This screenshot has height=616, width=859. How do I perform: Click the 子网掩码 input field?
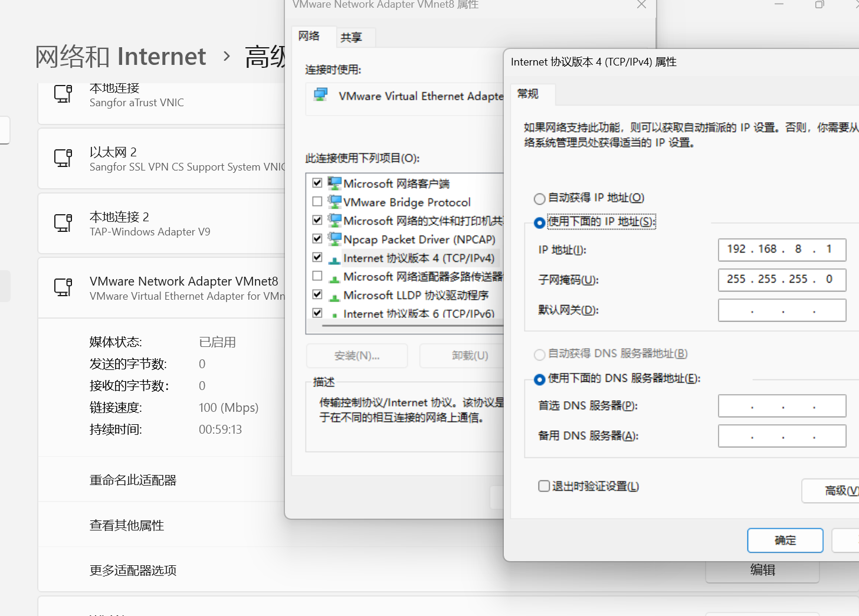tap(782, 280)
